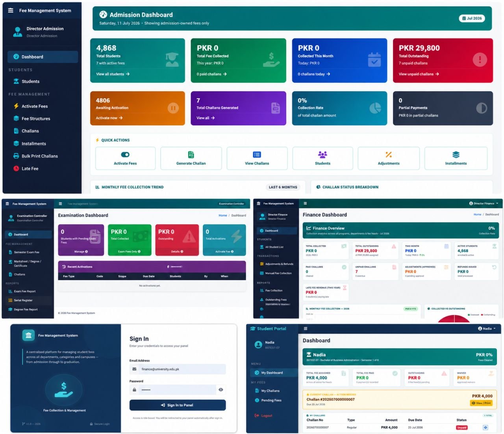Click the pause icon on Awaiting Activation card
The image size is (504, 434).
tap(173, 108)
